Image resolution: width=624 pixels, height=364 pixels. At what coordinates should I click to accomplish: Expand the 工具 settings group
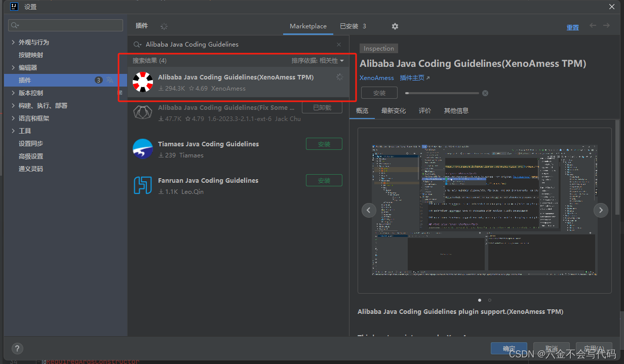[13, 131]
